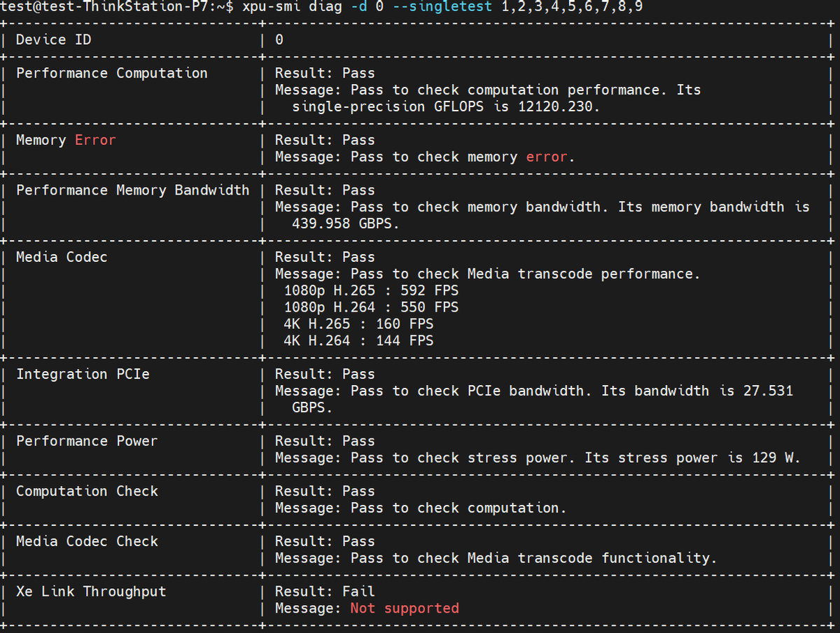Click the 1080p H.265 : 592 FPS line
The image size is (840, 633).
tap(371, 291)
